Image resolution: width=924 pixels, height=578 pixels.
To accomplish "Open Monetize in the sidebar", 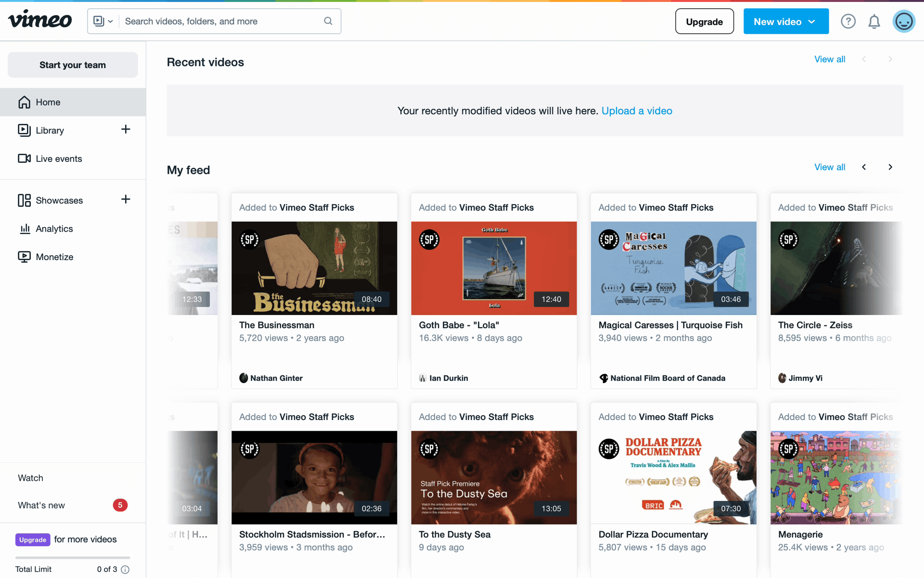I will coord(46,257).
